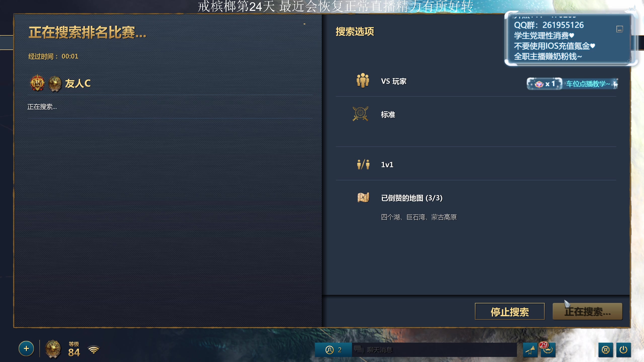The width and height of the screenshot is (644, 362).
Task: Click the 搜索选项 search options heading
Action: click(355, 32)
